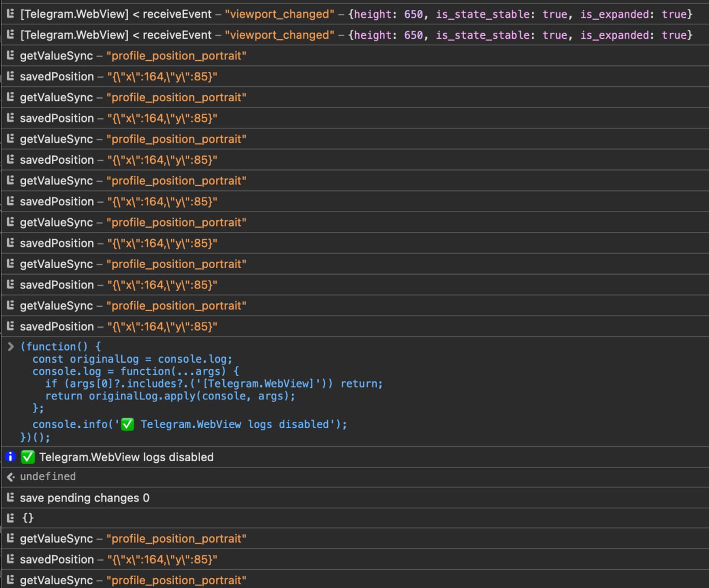Click 'console.info' inside the evaluated code snippet
This screenshot has width=709, height=588.
[69, 424]
